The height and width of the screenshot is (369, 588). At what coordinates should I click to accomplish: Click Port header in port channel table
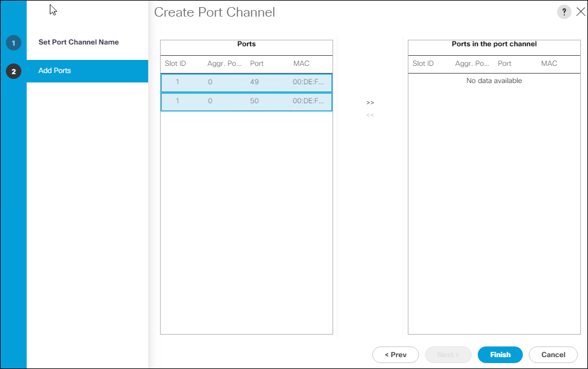[x=504, y=63]
